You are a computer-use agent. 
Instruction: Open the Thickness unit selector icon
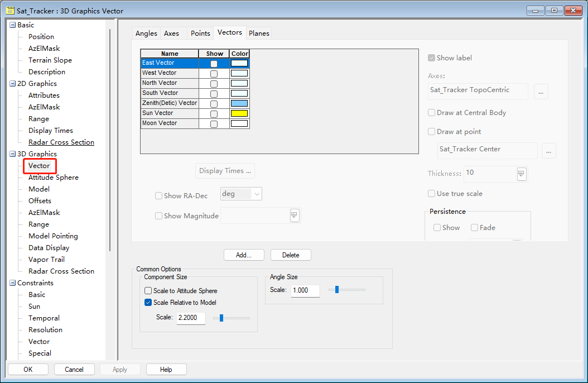click(522, 174)
